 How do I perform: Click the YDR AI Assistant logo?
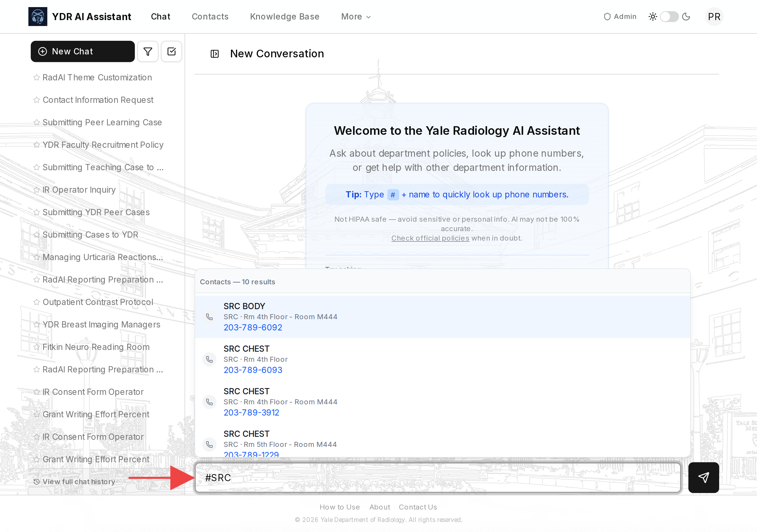pyautogui.click(x=38, y=17)
